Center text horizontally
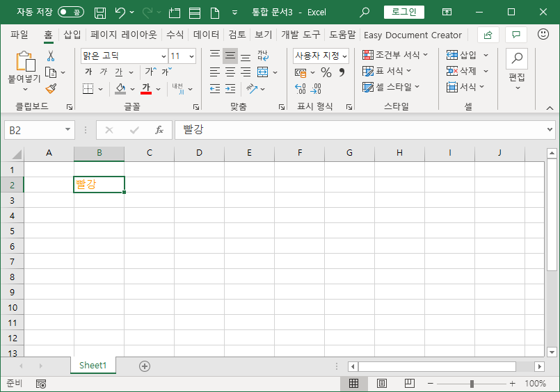 tap(230, 72)
